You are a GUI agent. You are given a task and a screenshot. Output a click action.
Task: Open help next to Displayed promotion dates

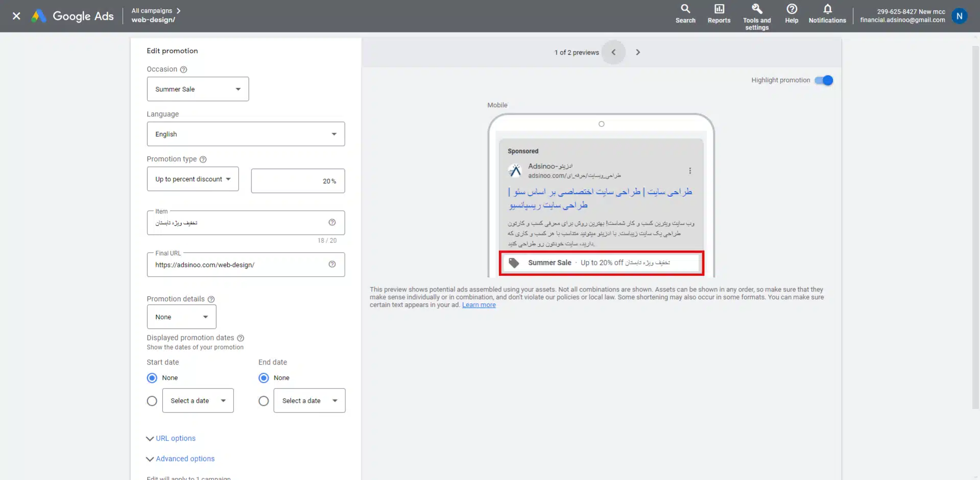[x=241, y=338]
